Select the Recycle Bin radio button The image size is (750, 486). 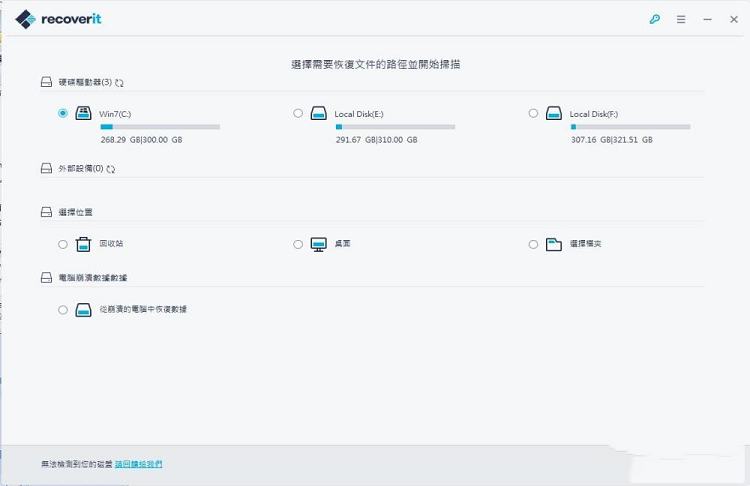click(x=63, y=244)
